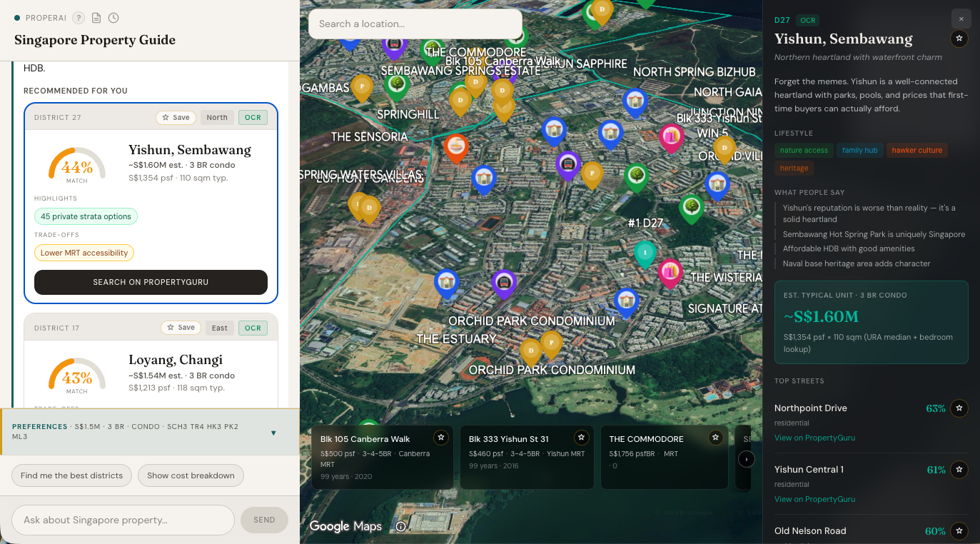Select green tree pin above SPRINGHILL

397,85
